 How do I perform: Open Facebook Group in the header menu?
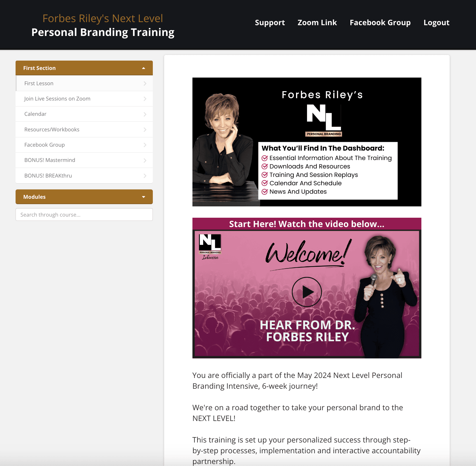380,23
